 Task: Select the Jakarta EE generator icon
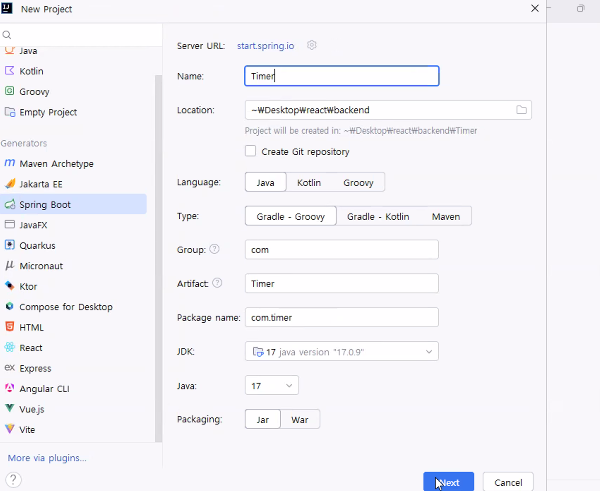click(10, 184)
